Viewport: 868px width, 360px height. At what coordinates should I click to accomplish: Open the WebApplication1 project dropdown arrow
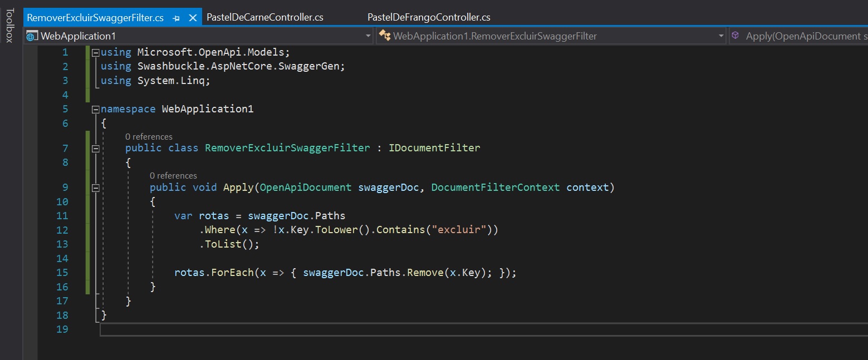(x=368, y=36)
